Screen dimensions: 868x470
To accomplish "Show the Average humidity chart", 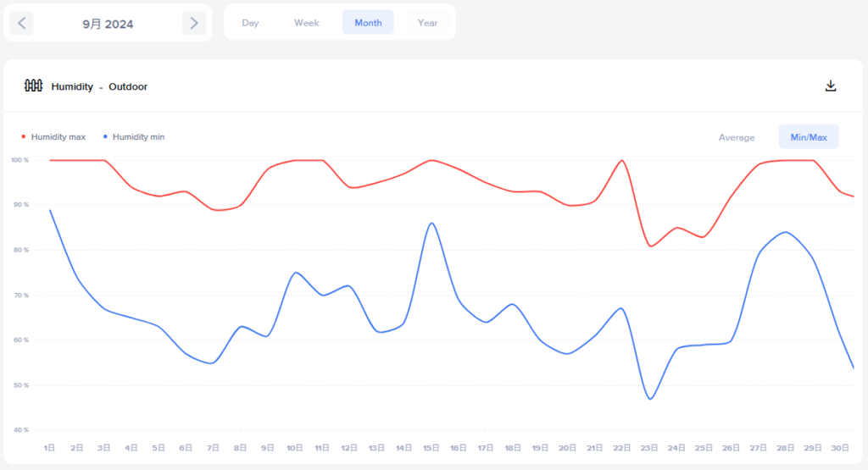I will point(737,137).
